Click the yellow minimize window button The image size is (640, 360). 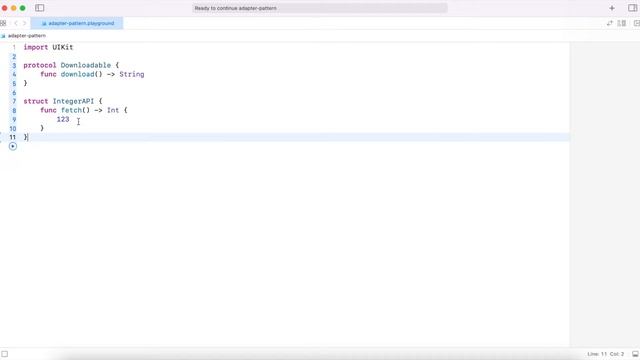pos(13,8)
